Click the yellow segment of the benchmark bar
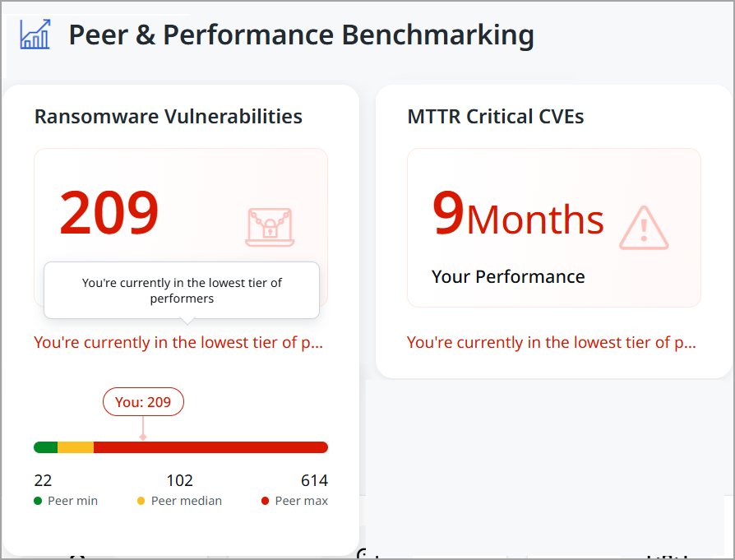 76,447
